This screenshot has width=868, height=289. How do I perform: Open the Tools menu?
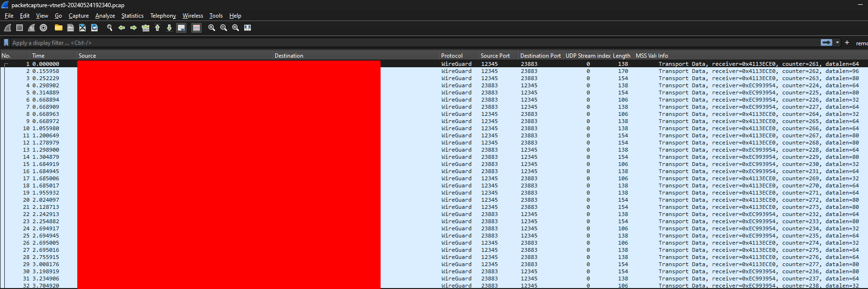point(216,16)
